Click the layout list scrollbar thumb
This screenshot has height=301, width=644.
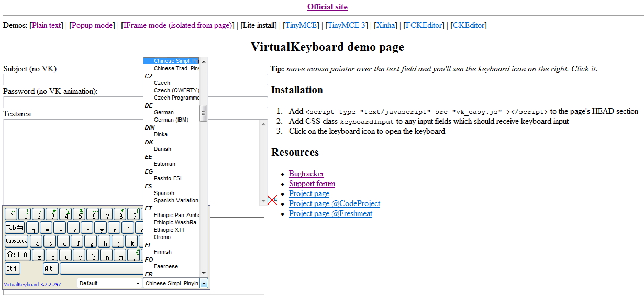204,113
